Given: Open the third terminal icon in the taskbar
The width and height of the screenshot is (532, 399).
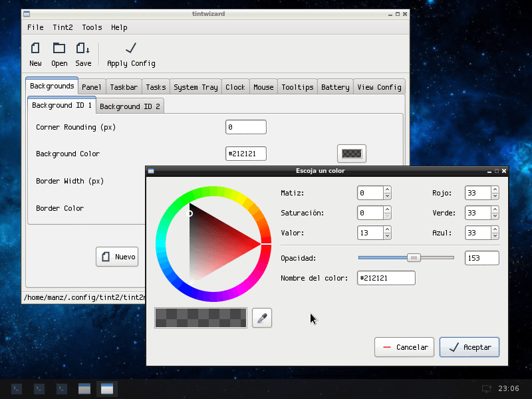Looking at the screenshot, I should point(62,389).
